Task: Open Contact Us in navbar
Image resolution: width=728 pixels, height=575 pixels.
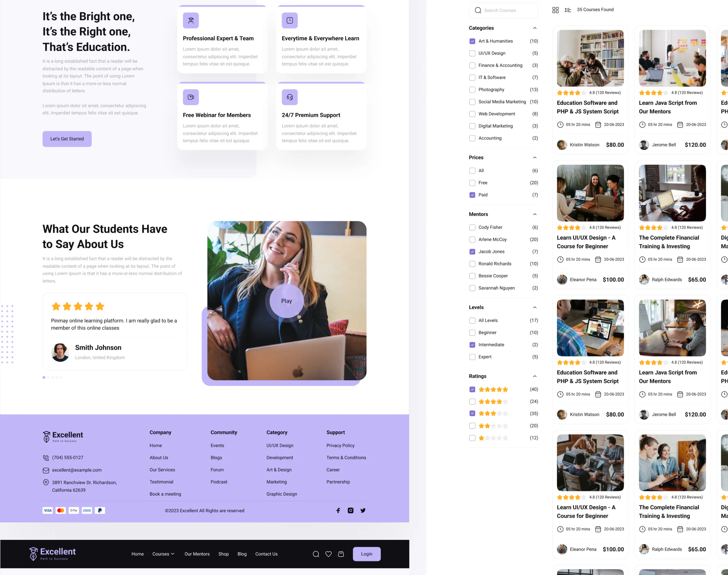Action: click(266, 554)
